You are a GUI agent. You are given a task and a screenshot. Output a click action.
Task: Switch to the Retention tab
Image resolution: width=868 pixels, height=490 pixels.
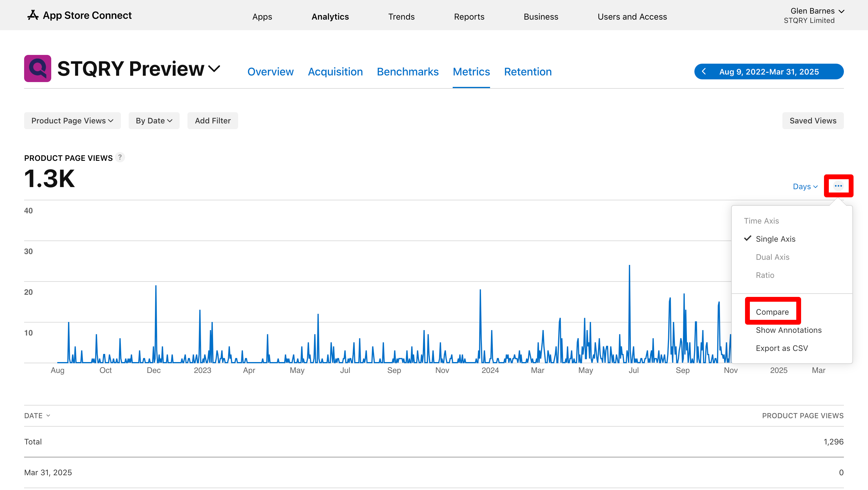pos(528,72)
